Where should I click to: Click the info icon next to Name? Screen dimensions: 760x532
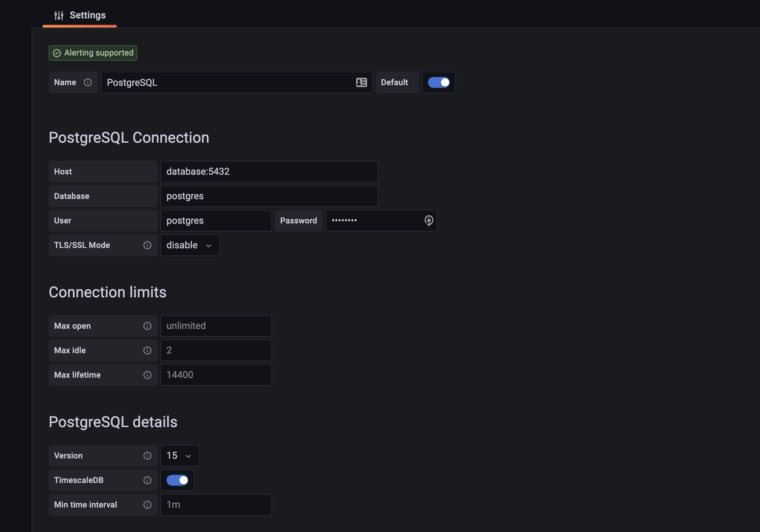click(88, 82)
